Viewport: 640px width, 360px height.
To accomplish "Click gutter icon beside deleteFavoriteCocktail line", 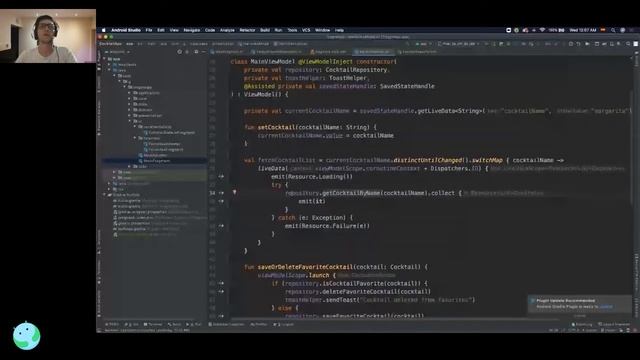I will click(x=221, y=291).
